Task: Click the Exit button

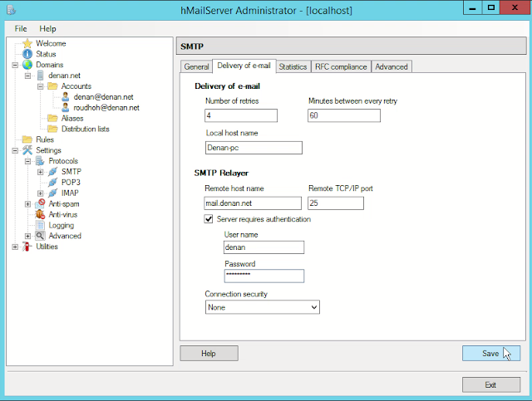Action: [491, 384]
